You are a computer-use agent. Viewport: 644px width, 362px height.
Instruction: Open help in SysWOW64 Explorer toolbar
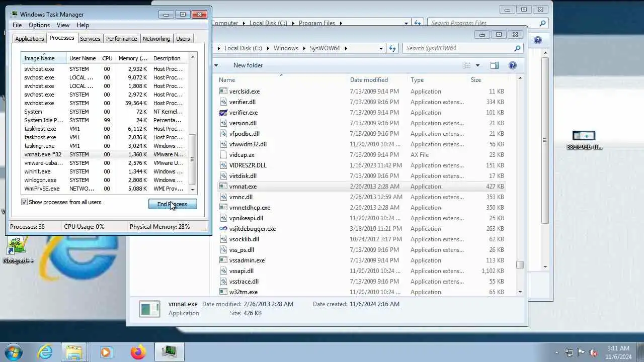tap(513, 65)
